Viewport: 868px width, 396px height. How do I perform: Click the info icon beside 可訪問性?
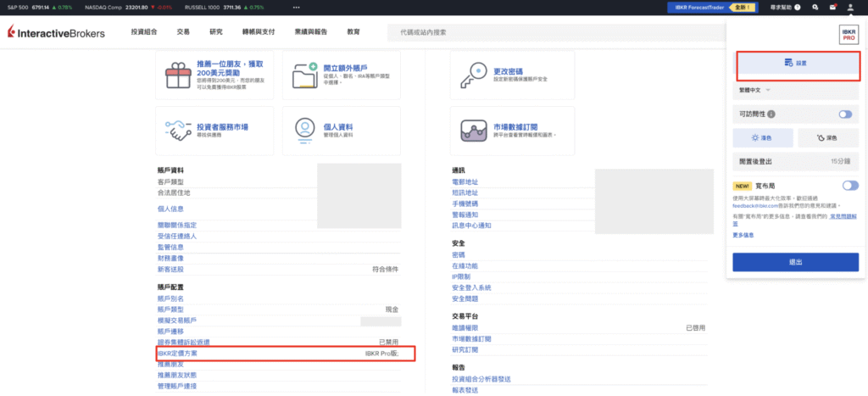(771, 114)
